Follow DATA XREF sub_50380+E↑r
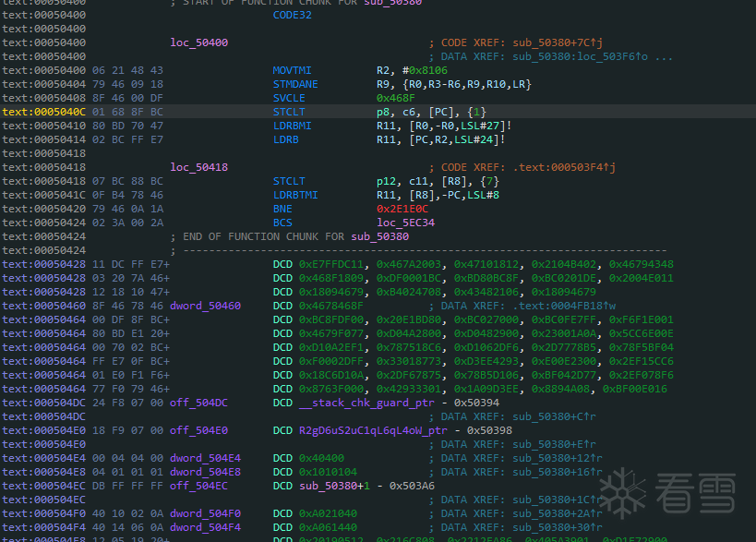 coord(554,444)
